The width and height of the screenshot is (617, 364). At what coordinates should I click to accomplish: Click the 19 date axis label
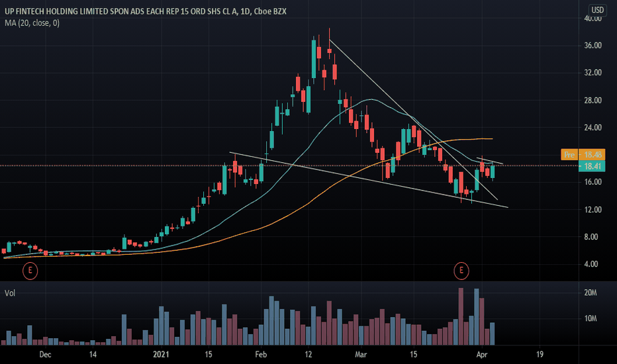[x=540, y=355]
